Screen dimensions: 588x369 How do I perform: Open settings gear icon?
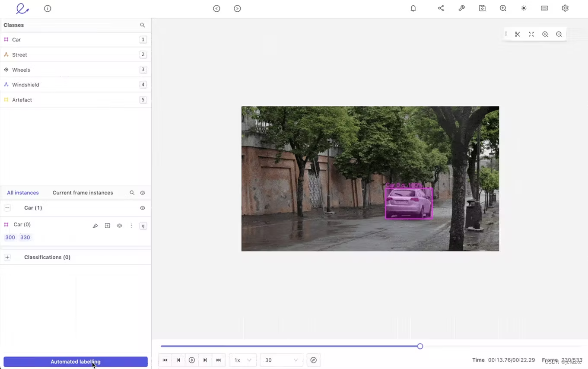point(565,8)
